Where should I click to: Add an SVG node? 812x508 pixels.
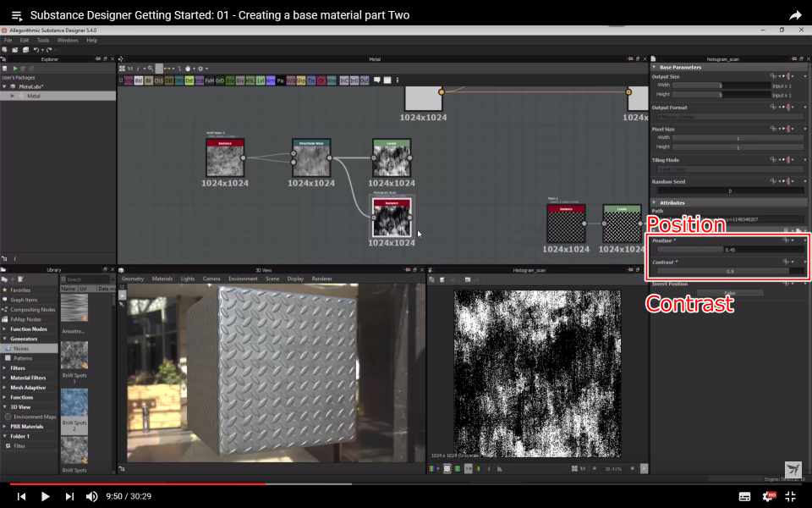(x=290, y=80)
